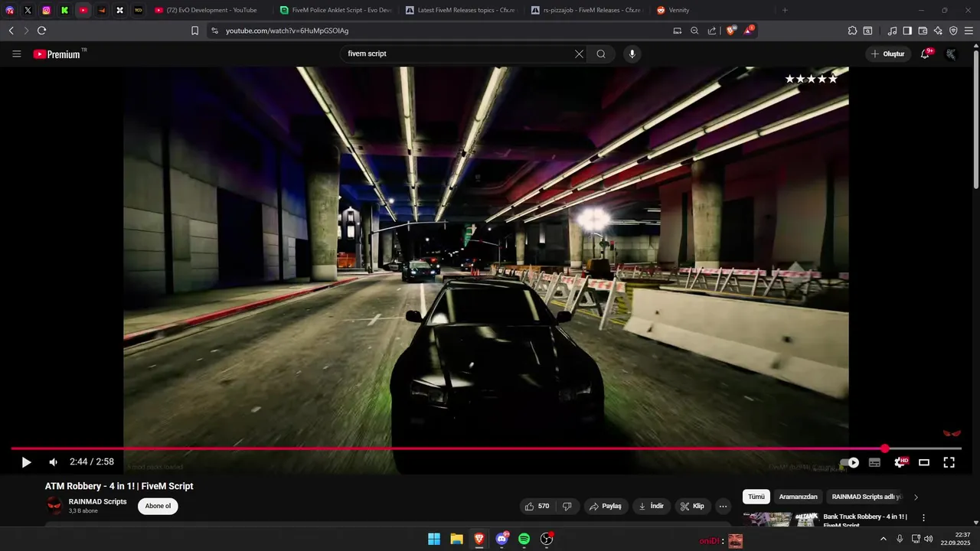Create a clip with Klip button
This screenshot has width=980, height=551.
click(693, 506)
